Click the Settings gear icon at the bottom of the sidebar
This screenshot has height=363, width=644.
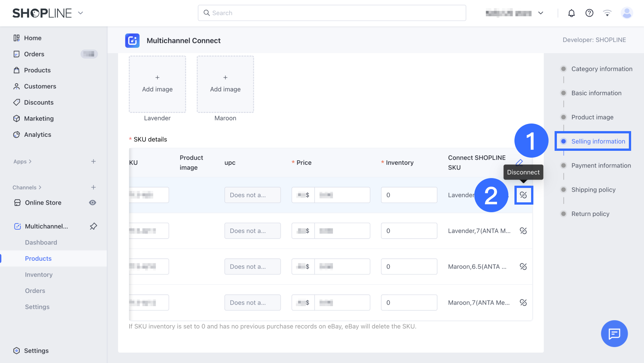coord(17,350)
